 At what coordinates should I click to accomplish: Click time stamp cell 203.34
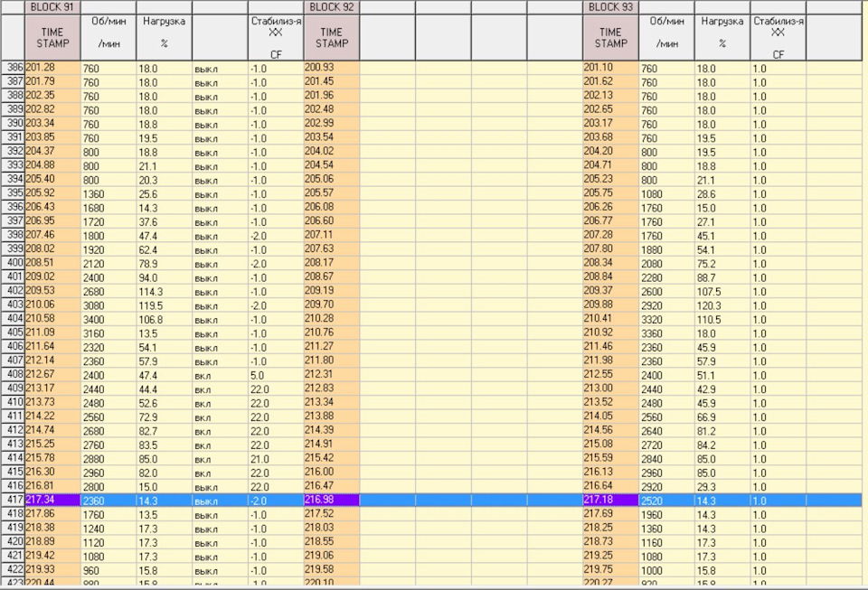52,124
